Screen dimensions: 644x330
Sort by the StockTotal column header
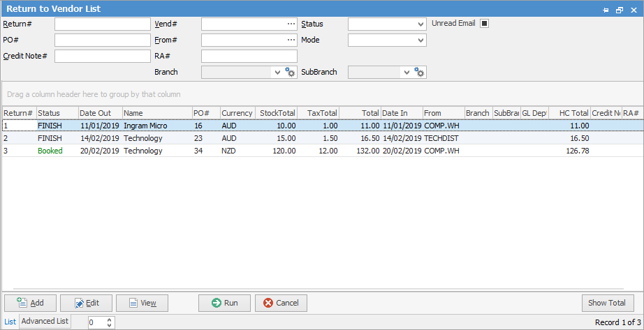[x=276, y=113]
